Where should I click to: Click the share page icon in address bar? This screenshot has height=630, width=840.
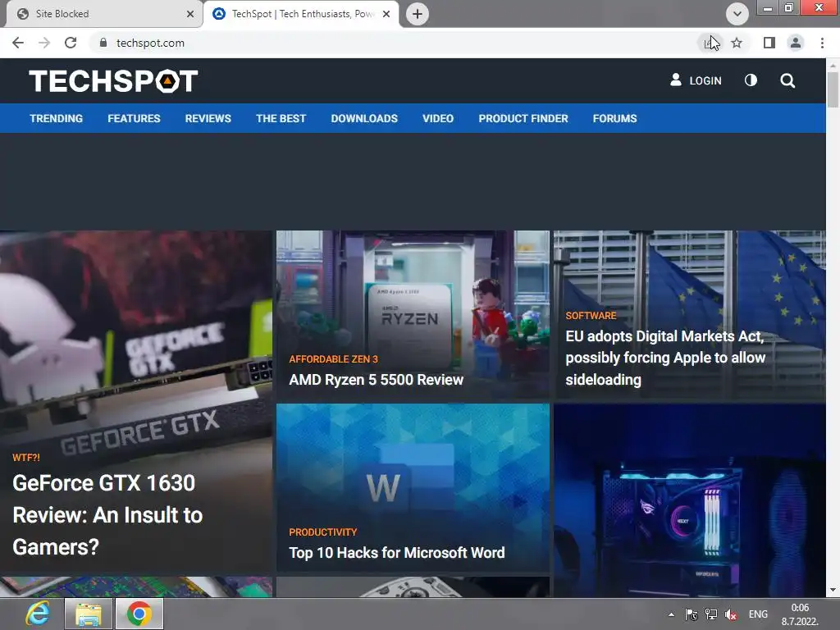[x=710, y=43]
